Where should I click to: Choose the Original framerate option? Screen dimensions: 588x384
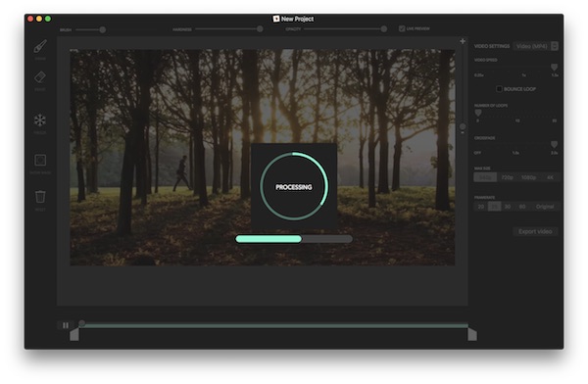tap(545, 207)
